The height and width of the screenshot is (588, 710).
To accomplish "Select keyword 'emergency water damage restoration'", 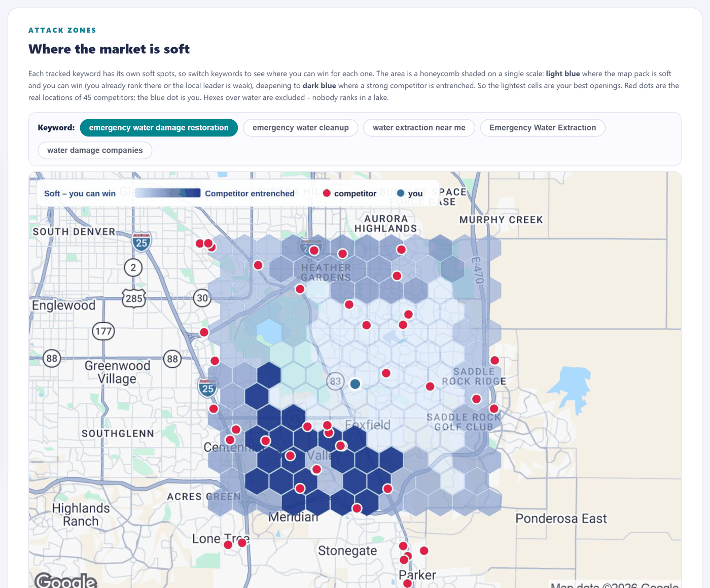I will point(159,128).
